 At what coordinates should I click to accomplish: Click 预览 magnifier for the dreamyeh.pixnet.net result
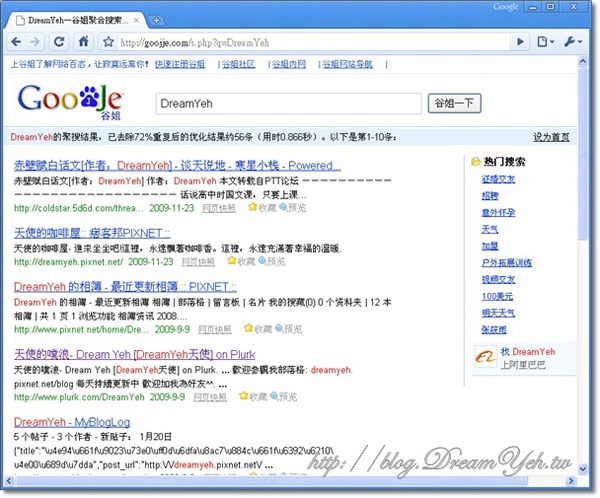(x=272, y=261)
